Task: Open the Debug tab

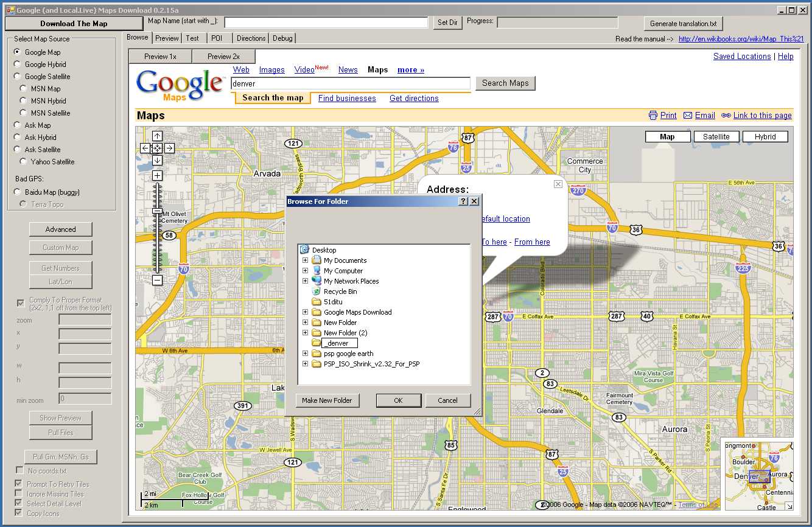Action: pos(282,38)
